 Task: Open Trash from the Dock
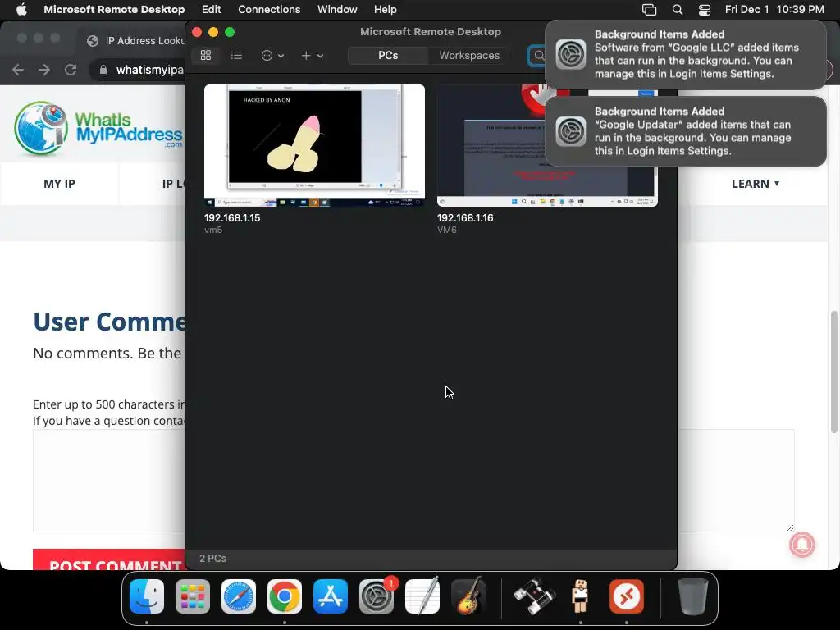click(692, 596)
